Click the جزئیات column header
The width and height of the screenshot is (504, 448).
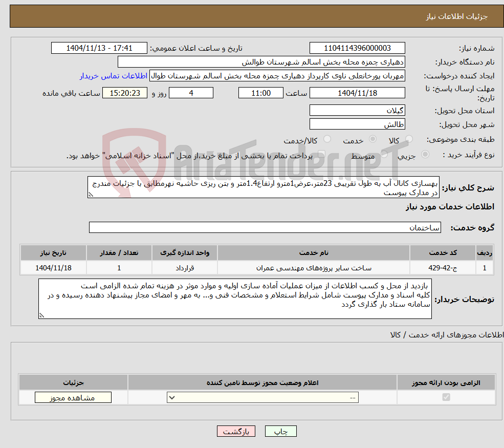73,382
